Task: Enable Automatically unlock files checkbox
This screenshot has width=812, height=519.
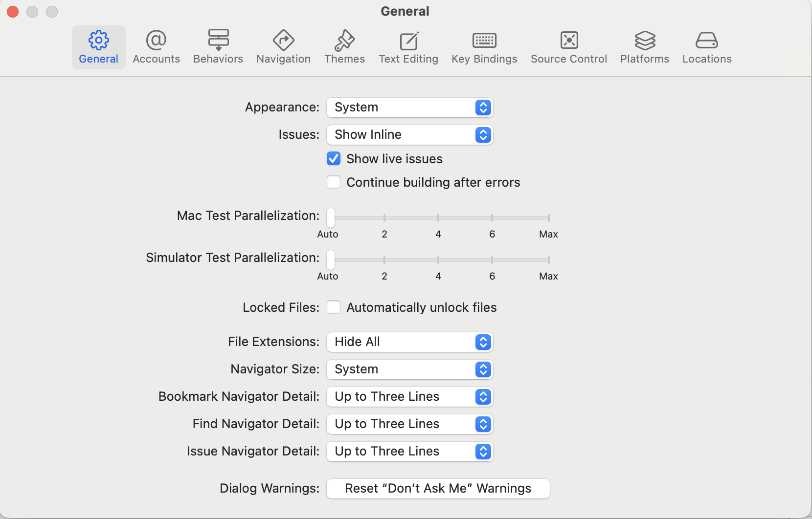Action: (334, 307)
